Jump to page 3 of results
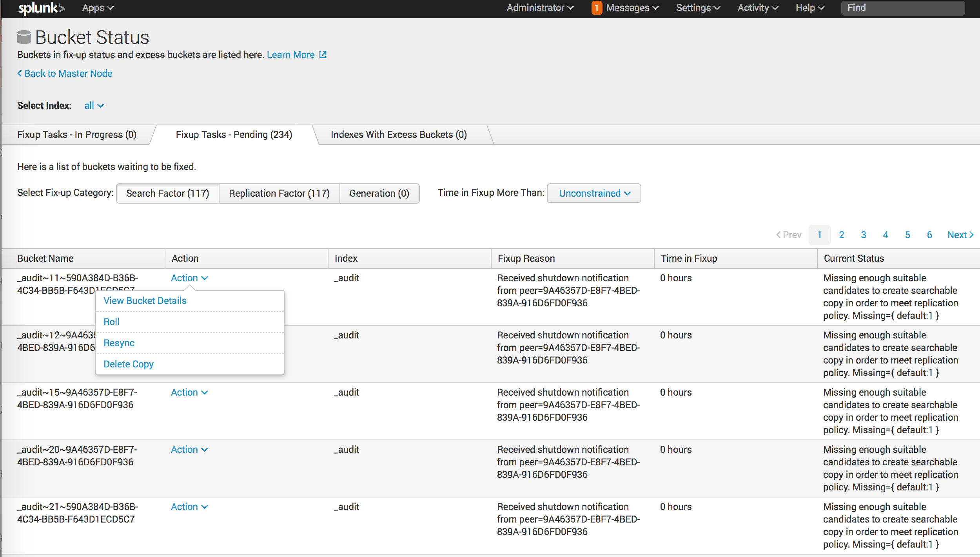 (x=863, y=235)
